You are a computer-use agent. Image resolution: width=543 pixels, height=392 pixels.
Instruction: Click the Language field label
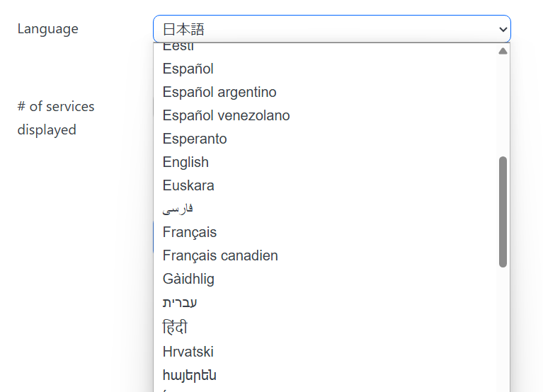(48, 29)
